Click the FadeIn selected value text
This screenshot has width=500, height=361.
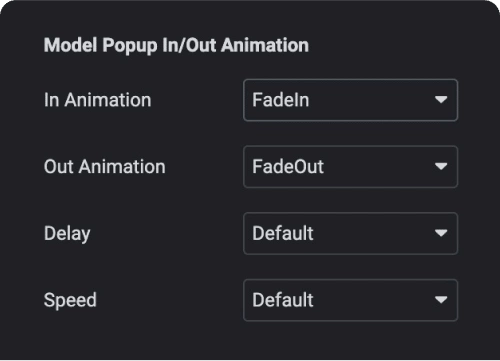click(x=281, y=100)
